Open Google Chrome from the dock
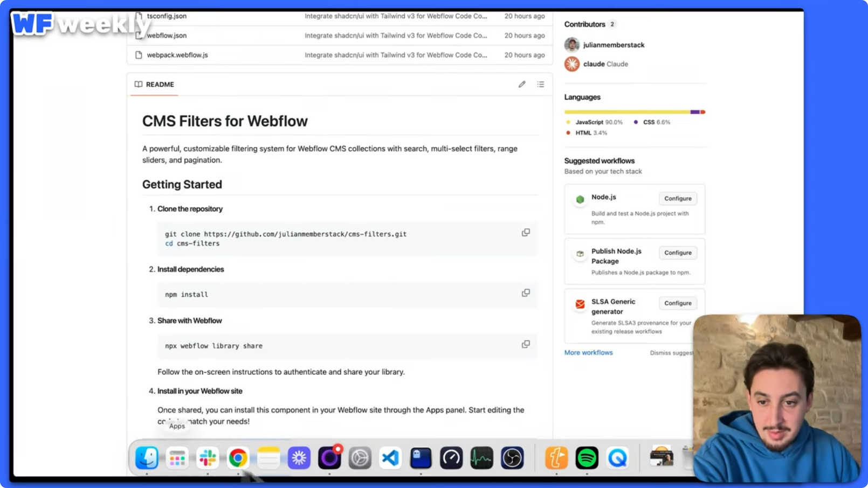 click(x=238, y=458)
